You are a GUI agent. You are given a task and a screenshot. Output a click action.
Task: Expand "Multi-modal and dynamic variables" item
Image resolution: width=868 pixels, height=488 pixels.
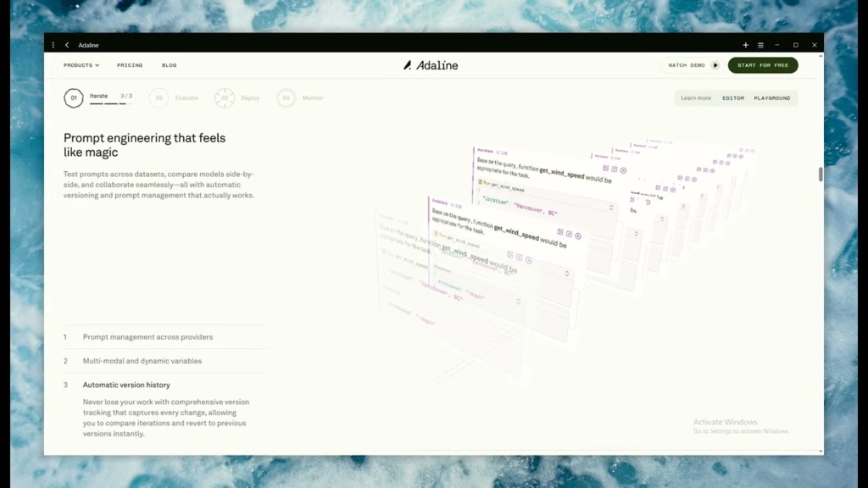click(141, 360)
